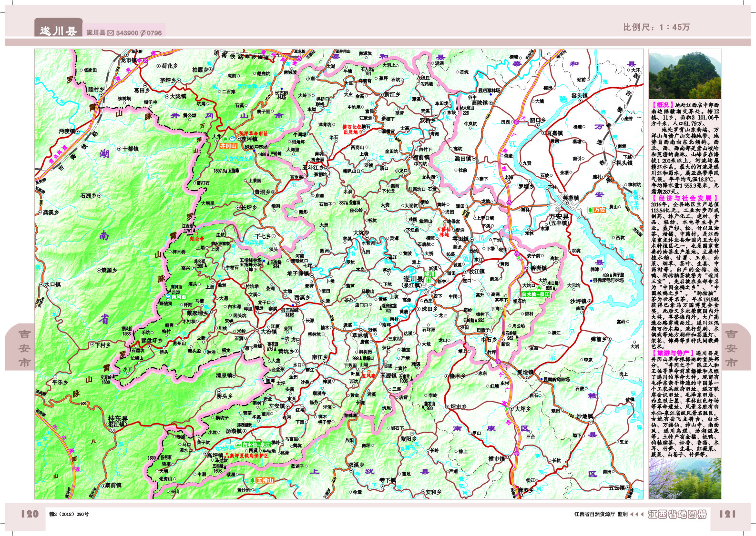Click the 沙坪镇 label
Viewport: 756px width, 536px height.
point(578,301)
